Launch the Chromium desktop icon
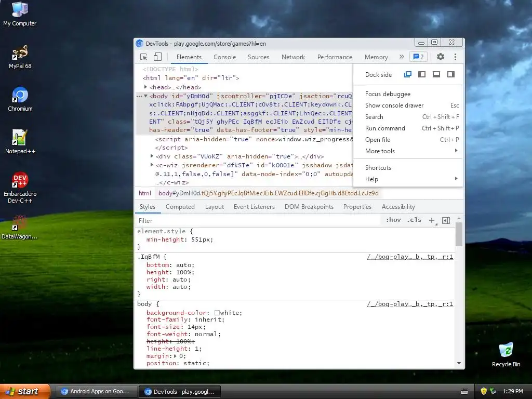The width and height of the screenshot is (532, 399). (x=20, y=99)
